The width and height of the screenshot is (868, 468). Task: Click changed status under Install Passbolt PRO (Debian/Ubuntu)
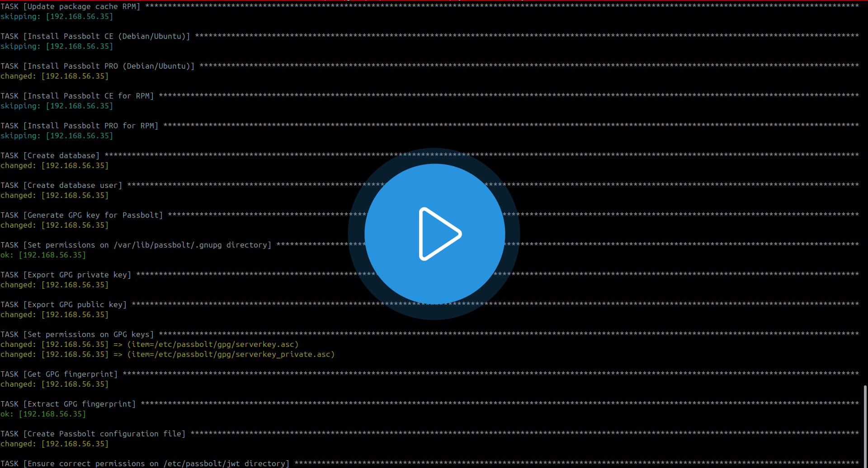pos(55,76)
